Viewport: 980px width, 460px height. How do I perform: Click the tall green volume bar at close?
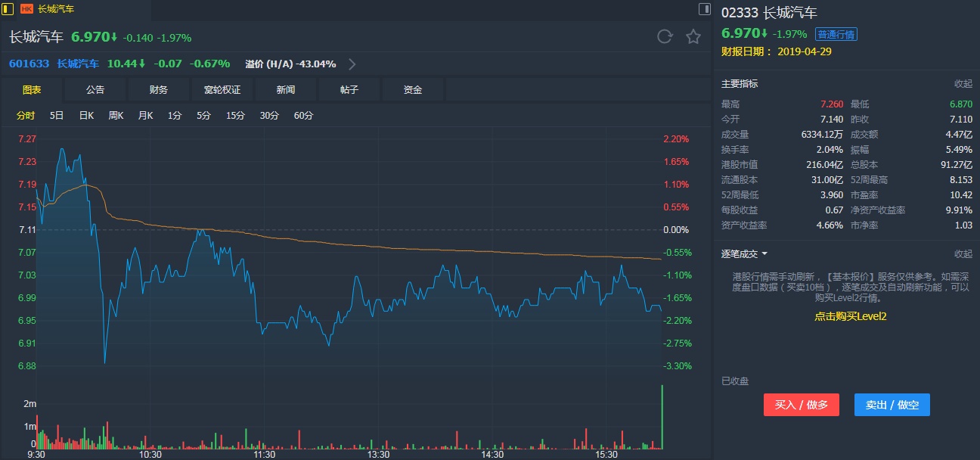(x=662, y=416)
